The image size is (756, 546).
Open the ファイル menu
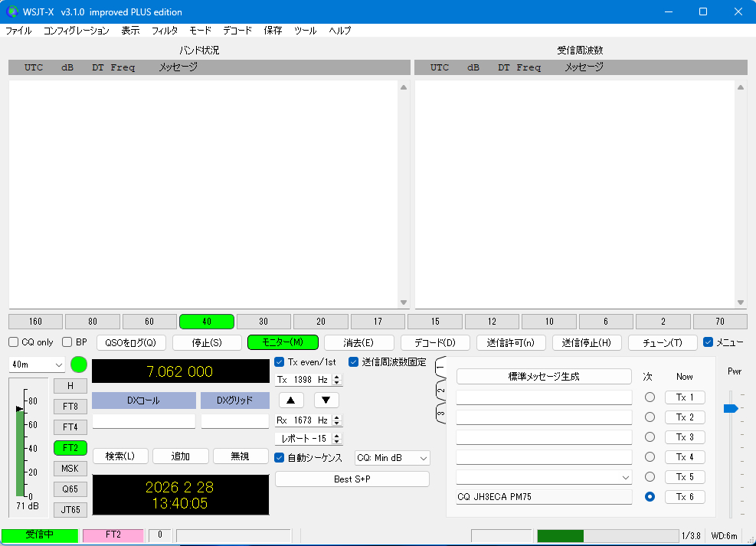tap(18, 31)
